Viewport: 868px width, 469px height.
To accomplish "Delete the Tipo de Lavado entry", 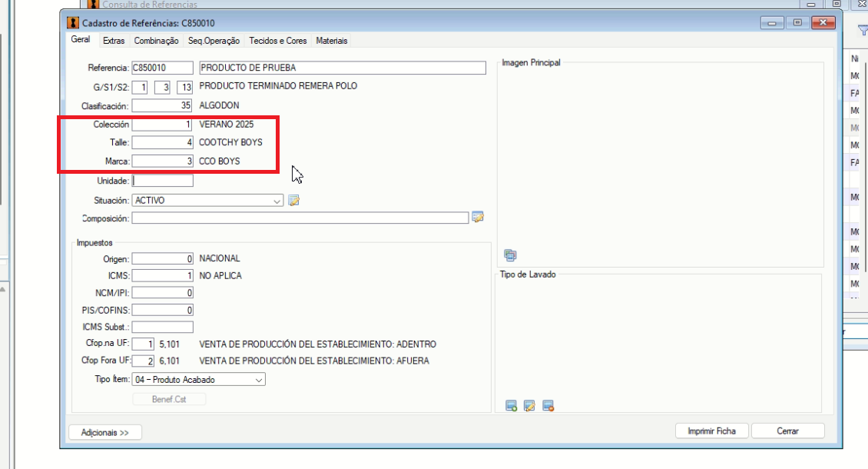I will pyautogui.click(x=548, y=406).
